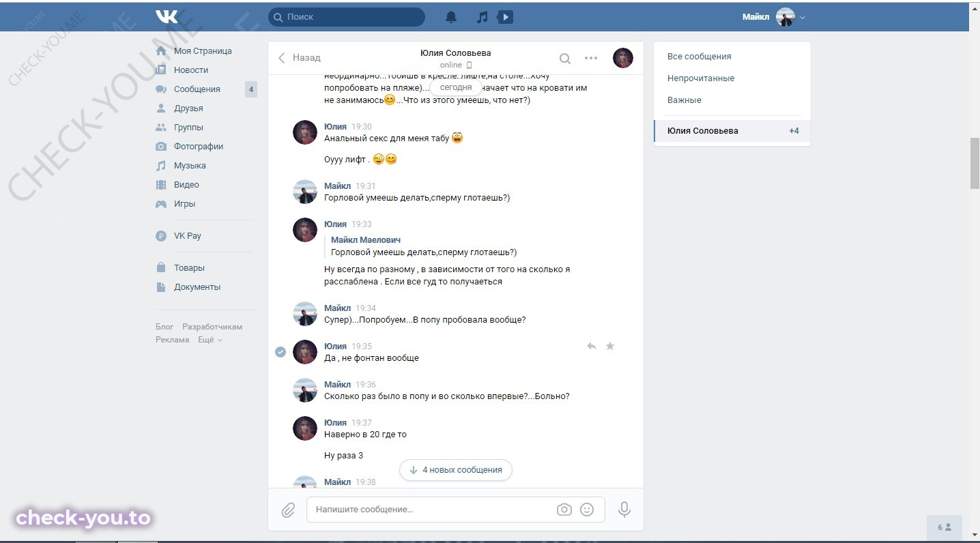980x543 pixels.
Task: Open the notifications bell
Action: [451, 17]
